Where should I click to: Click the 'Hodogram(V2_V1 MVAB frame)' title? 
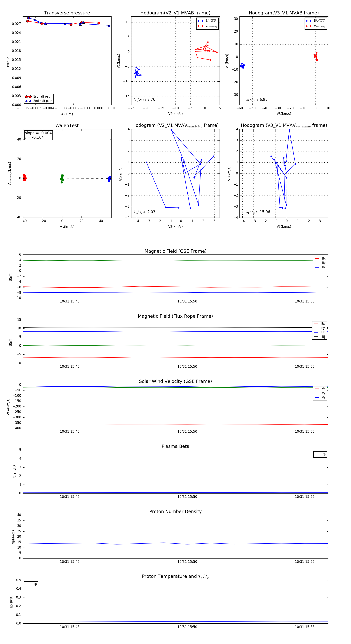pyautogui.click(x=175, y=13)
